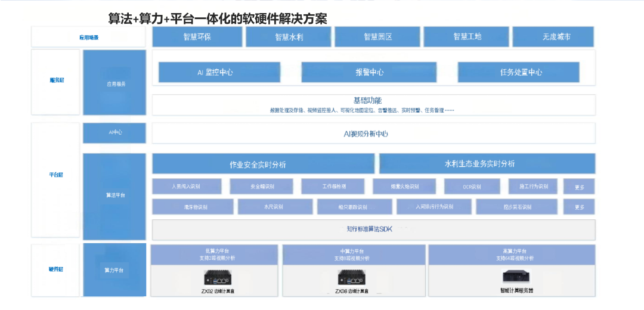The image size is (644, 310).
Task: Select the 漂浮物识别 algorithm
Action: click(x=193, y=206)
